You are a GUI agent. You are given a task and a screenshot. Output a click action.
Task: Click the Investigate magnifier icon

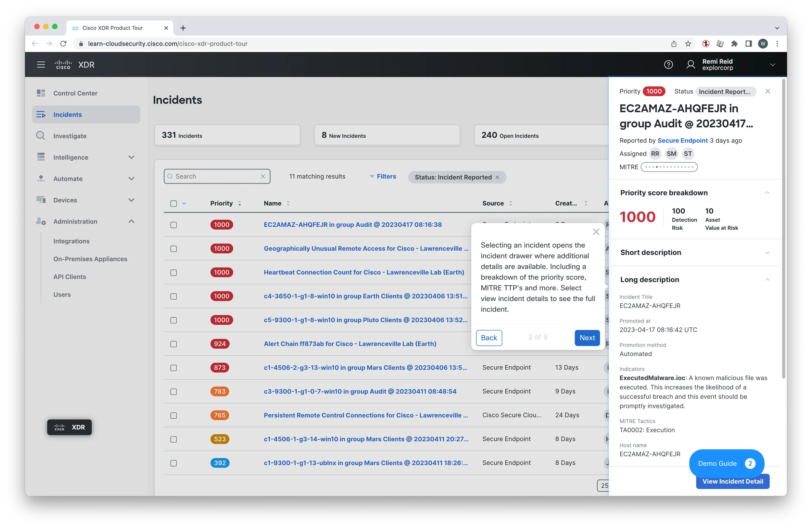[41, 136]
